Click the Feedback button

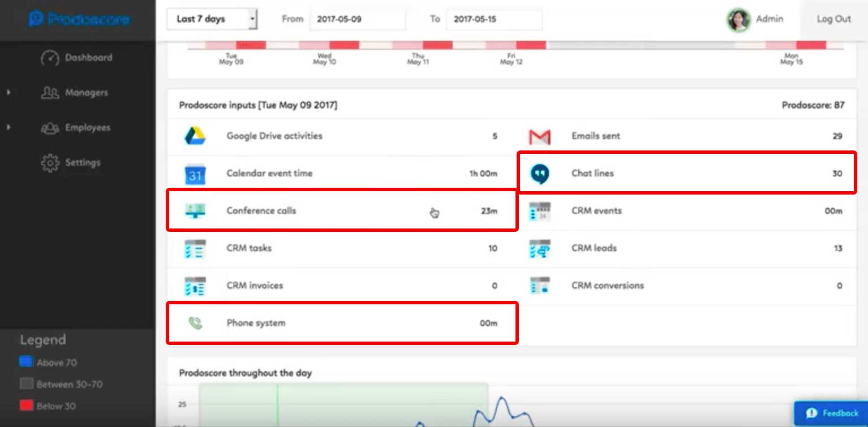click(x=831, y=413)
